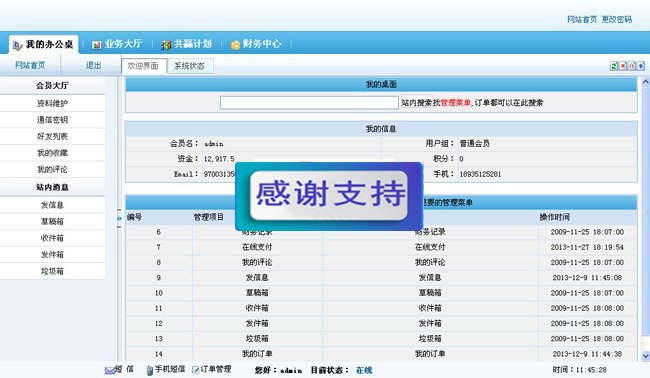This screenshot has height=378, width=650.
Task: Open 我的收藏 in the sidebar
Action: [x=52, y=153]
